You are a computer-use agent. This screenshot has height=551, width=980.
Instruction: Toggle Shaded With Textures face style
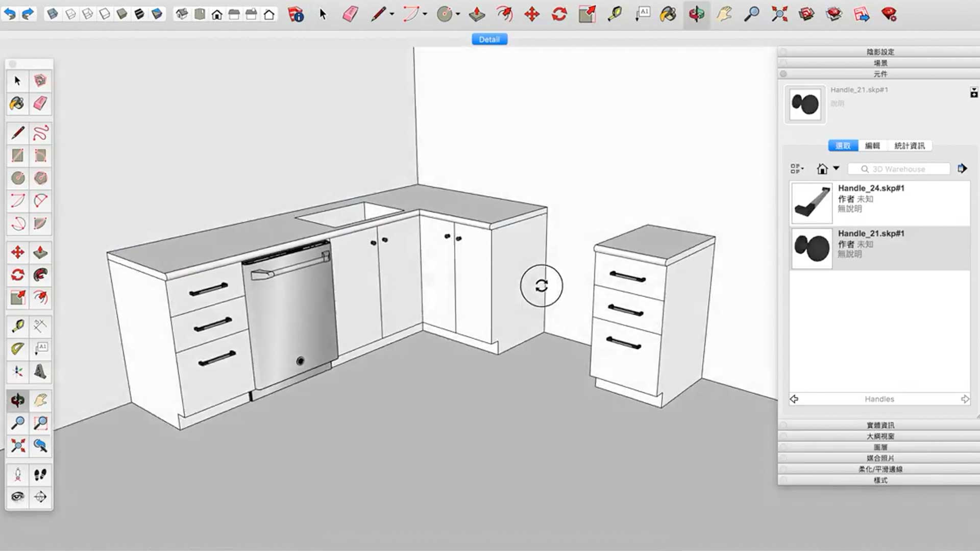[139, 14]
